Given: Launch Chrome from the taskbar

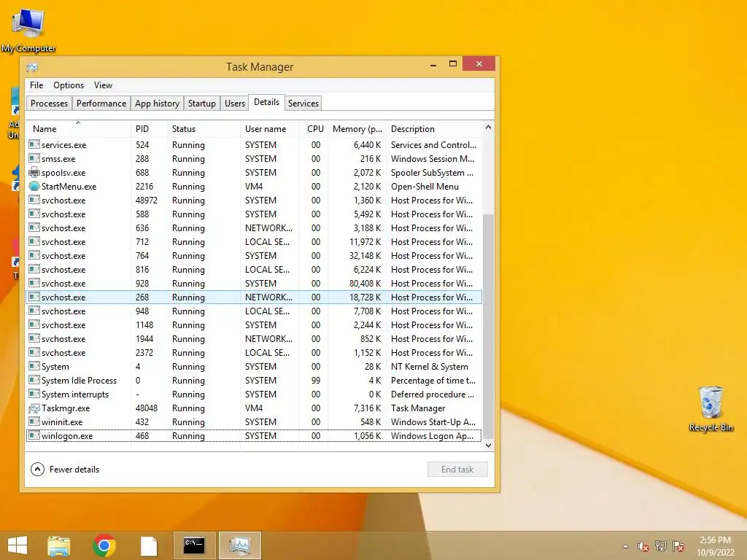Looking at the screenshot, I should click(104, 545).
